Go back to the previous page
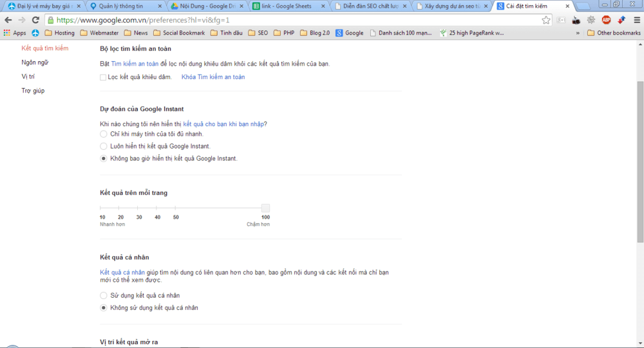This screenshot has height=348, width=644. [x=8, y=20]
